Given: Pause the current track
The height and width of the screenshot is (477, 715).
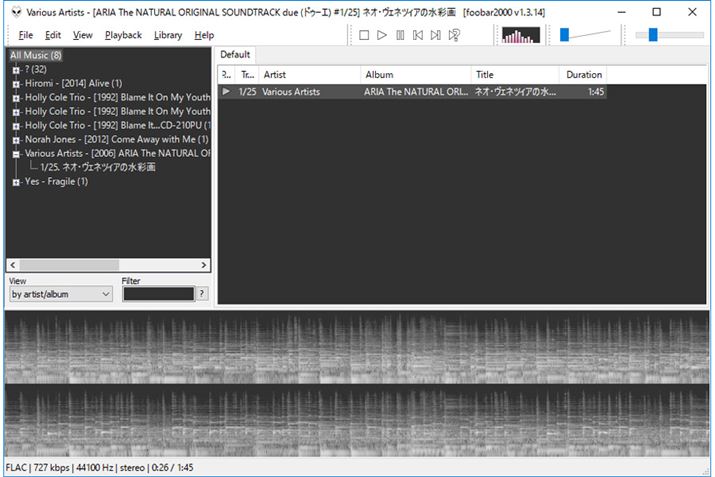Looking at the screenshot, I should (x=400, y=35).
